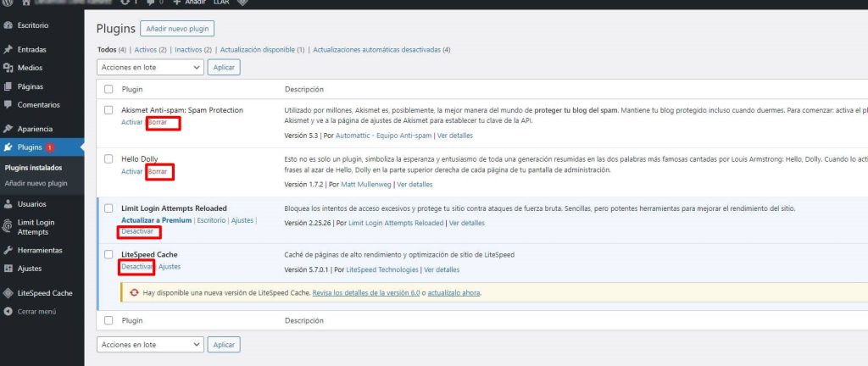868x366 pixels.
Task: Open Ver detalles for Hello Dolly
Action: click(415, 185)
